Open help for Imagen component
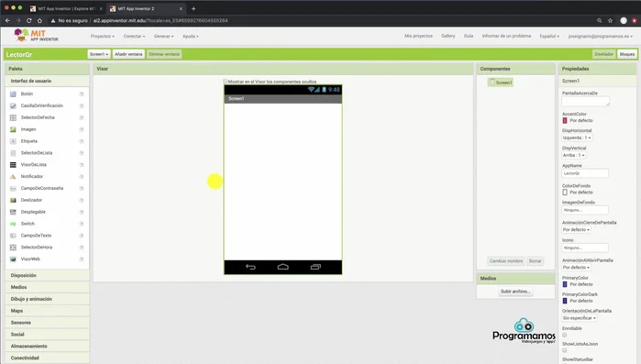 [82, 129]
